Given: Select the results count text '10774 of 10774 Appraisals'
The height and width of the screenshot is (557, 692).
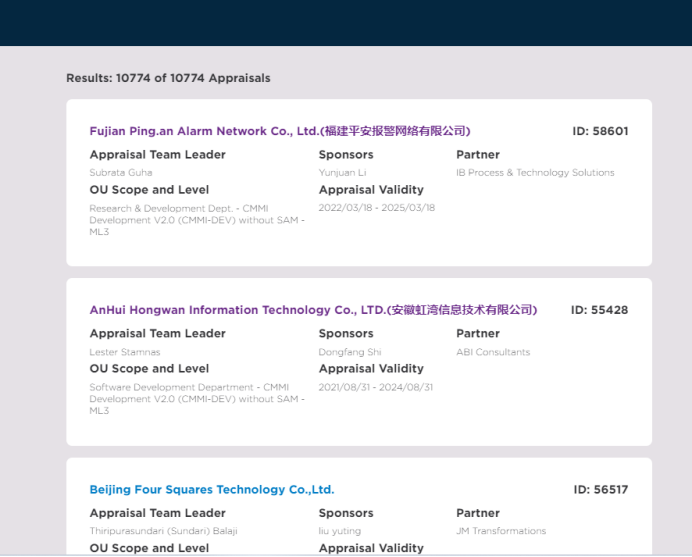Looking at the screenshot, I should [193, 78].
